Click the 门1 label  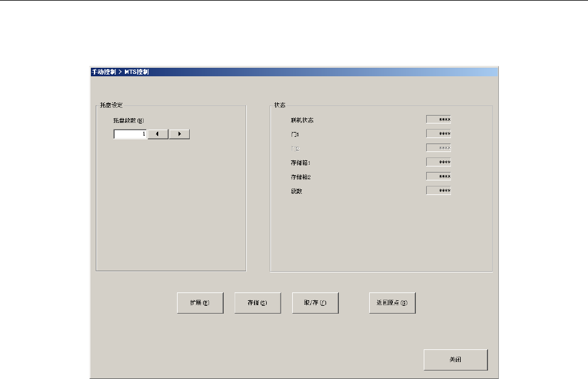[295, 134]
